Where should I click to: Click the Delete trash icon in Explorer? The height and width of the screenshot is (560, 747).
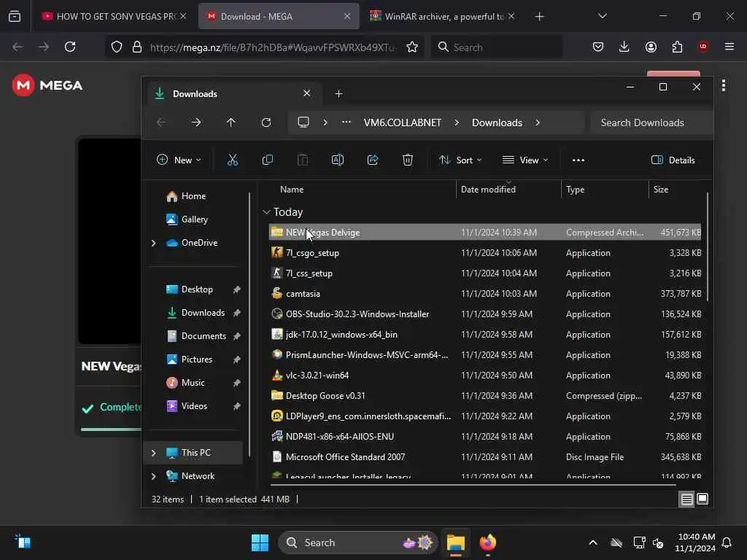407,160
